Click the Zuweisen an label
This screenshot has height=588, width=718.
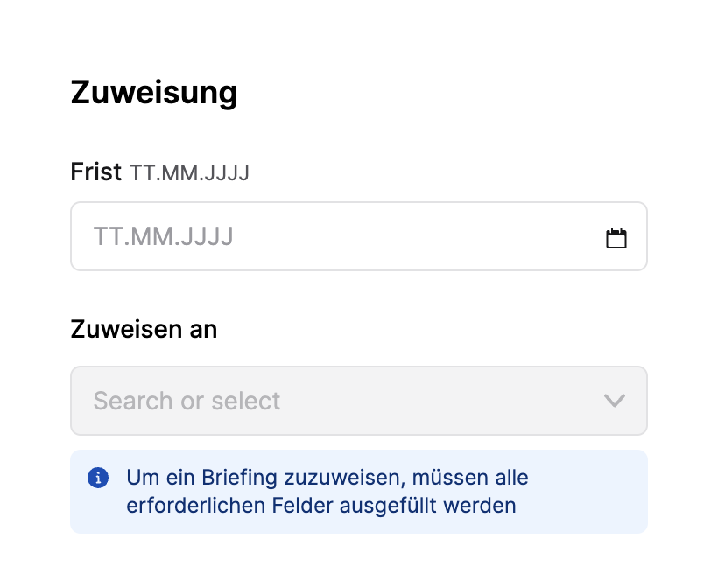pyautogui.click(x=144, y=330)
